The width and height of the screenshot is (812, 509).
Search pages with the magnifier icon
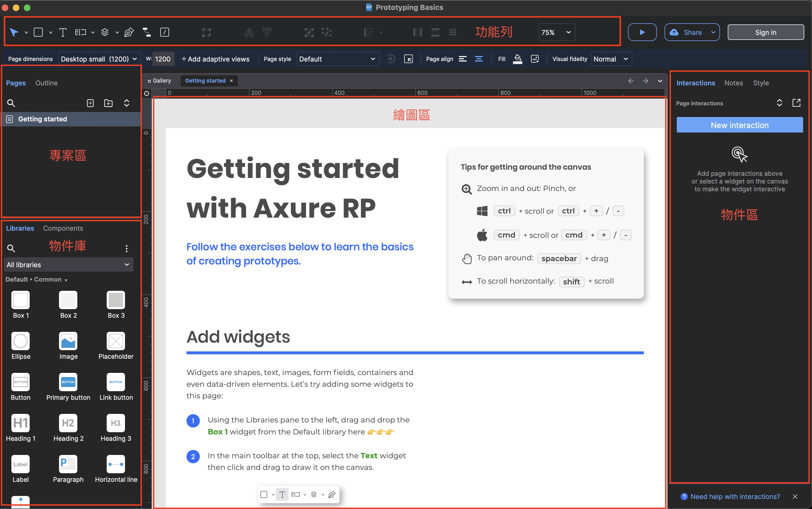point(11,103)
